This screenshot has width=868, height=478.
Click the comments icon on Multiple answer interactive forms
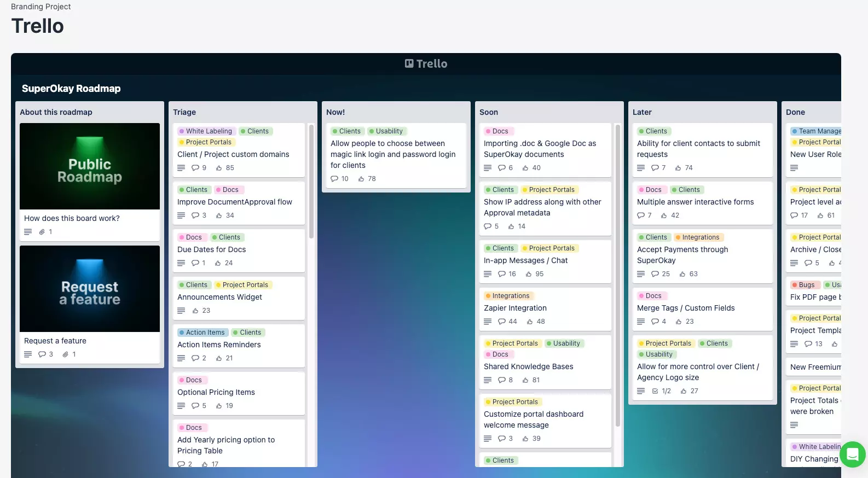point(641,215)
